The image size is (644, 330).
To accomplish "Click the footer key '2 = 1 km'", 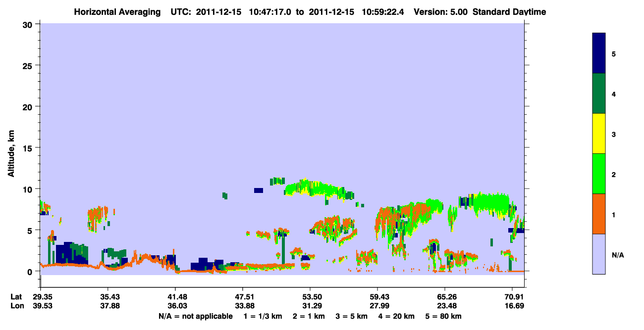I will 309,316.
